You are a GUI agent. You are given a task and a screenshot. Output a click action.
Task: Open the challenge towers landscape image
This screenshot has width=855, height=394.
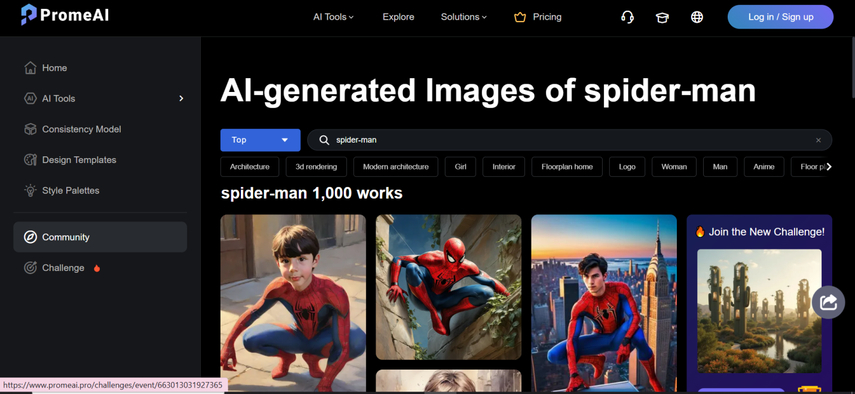tap(759, 311)
